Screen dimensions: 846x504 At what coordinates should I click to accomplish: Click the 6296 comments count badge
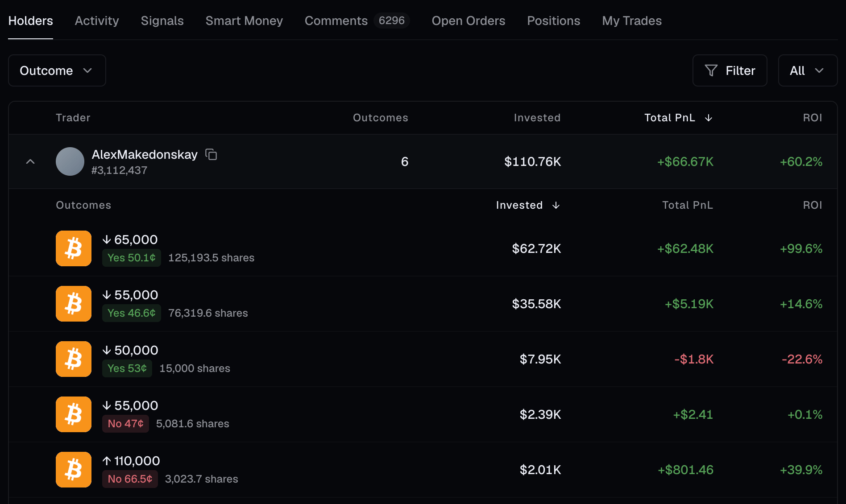point(392,21)
